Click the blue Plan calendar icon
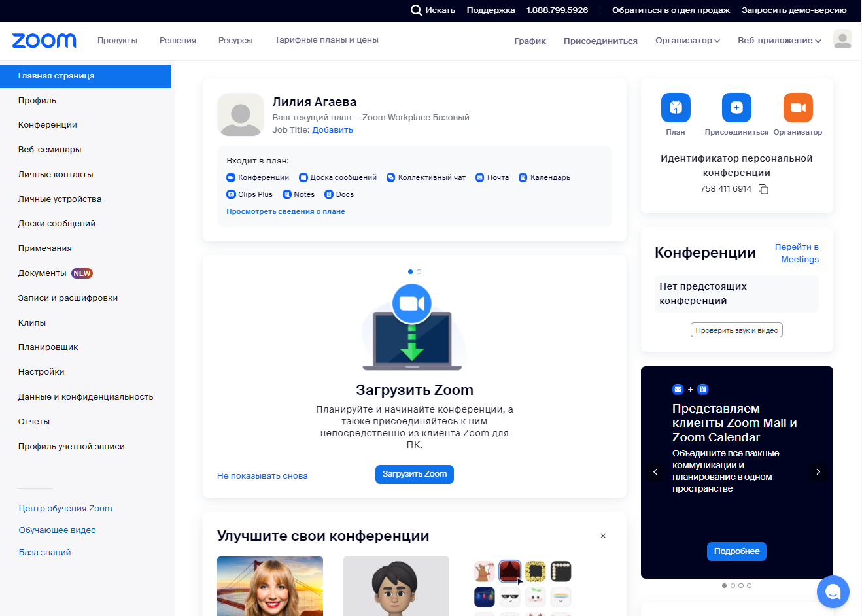The width and height of the screenshot is (862, 616). click(676, 107)
